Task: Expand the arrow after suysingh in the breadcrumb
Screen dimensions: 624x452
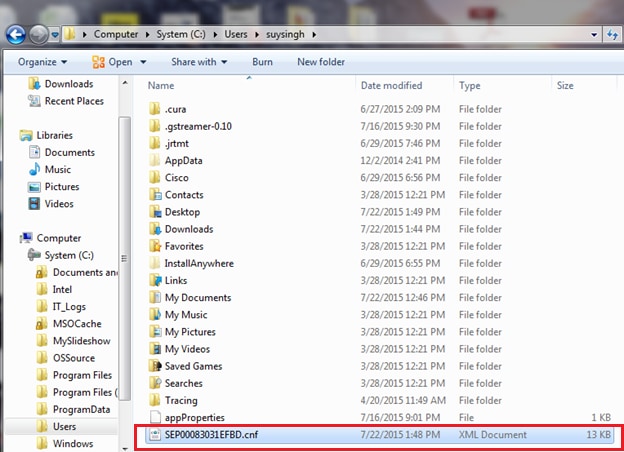Action: pyautogui.click(x=314, y=35)
